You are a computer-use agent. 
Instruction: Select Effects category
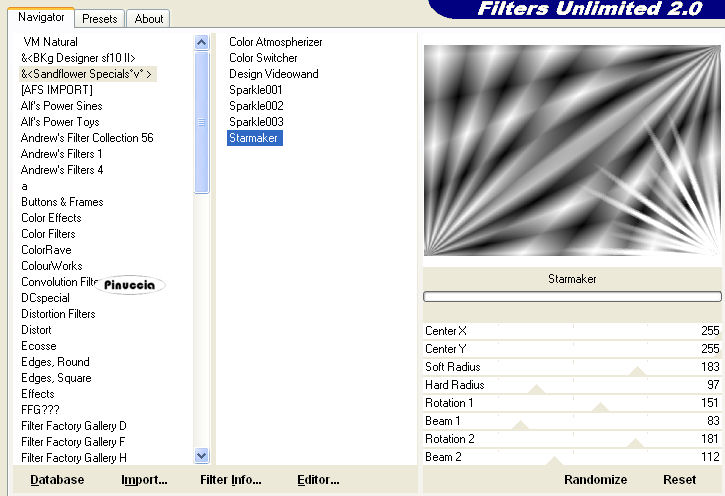(x=38, y=394)
